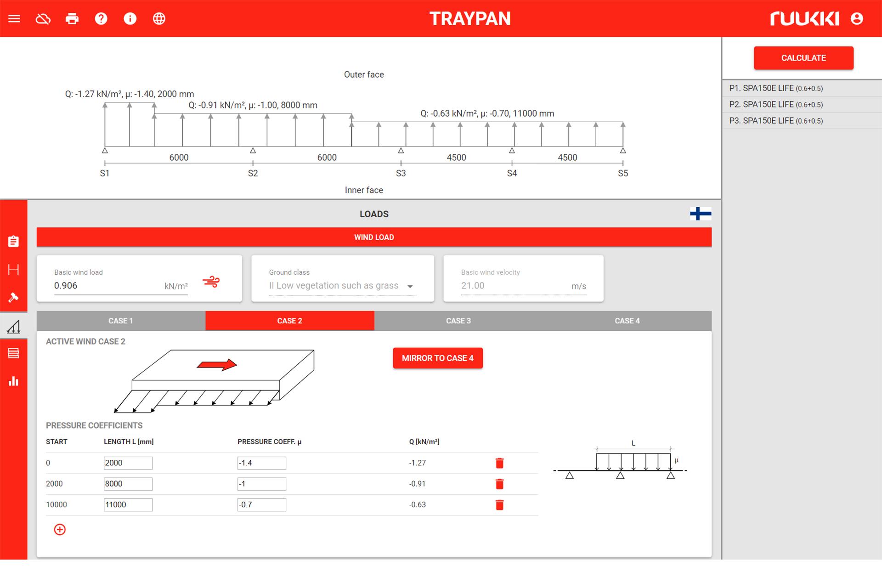Open the user account icon
The height and width of the screenshot is (588, 882).
click(x=857, y=19)
